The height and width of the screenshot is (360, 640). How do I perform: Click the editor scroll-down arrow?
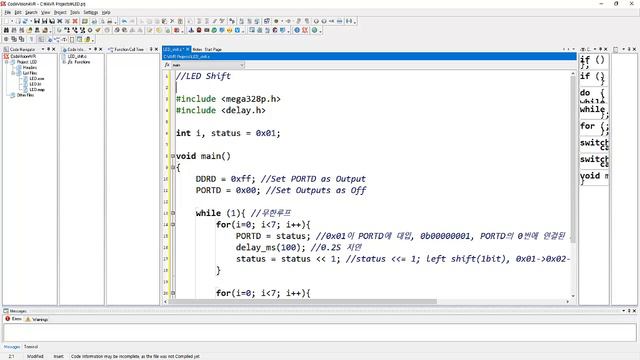pyautogui.click(x=573, y=296)
